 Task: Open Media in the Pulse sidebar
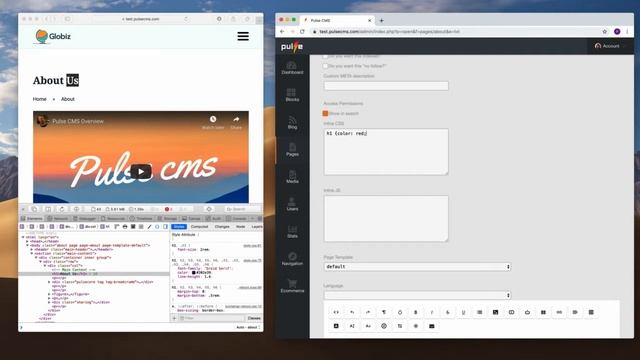pos(292,177)
